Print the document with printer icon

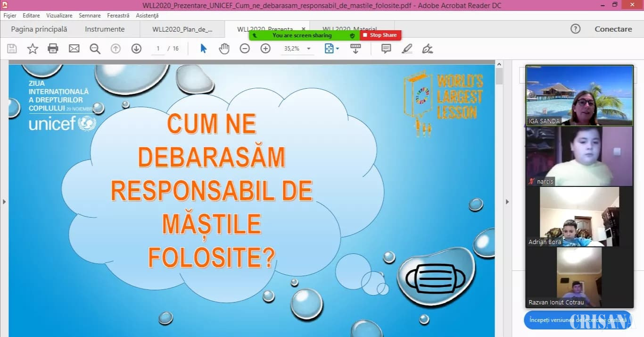click(53, 49)
